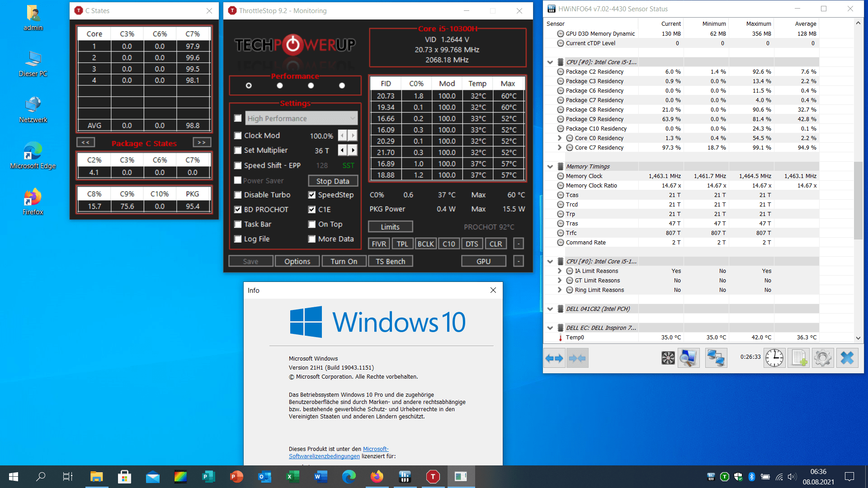868x488 pixels.
Task: Close sensors with the blue X icon
Action: (x=847, y=358)
